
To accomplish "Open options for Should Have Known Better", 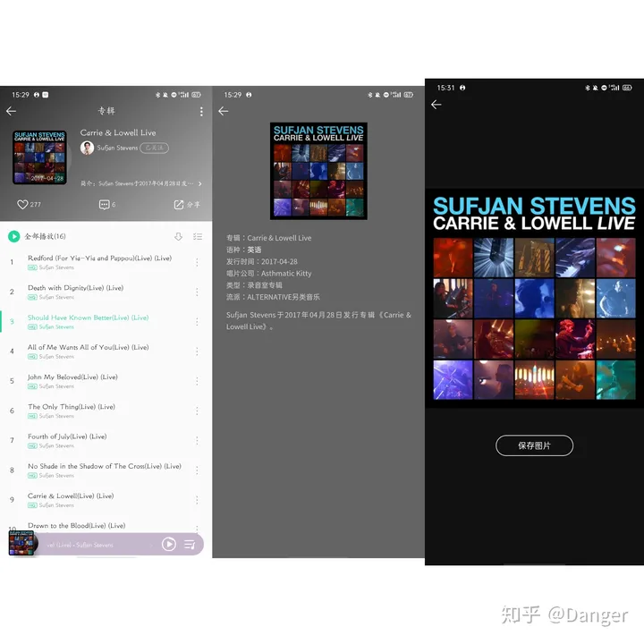I will [x=197, y=322].
